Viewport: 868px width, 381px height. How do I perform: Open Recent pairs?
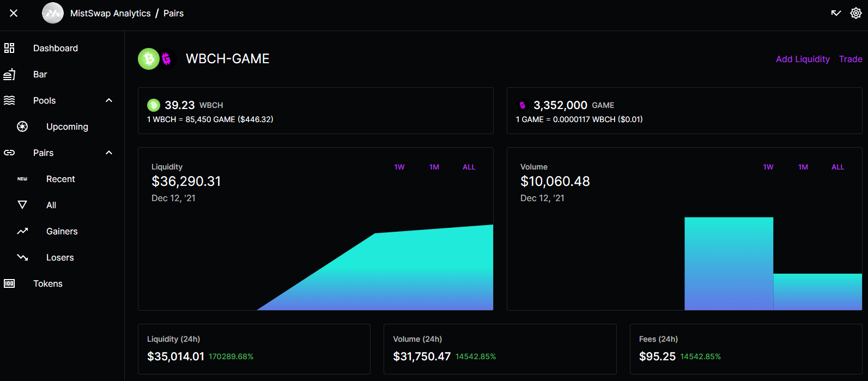coord(60,179)
